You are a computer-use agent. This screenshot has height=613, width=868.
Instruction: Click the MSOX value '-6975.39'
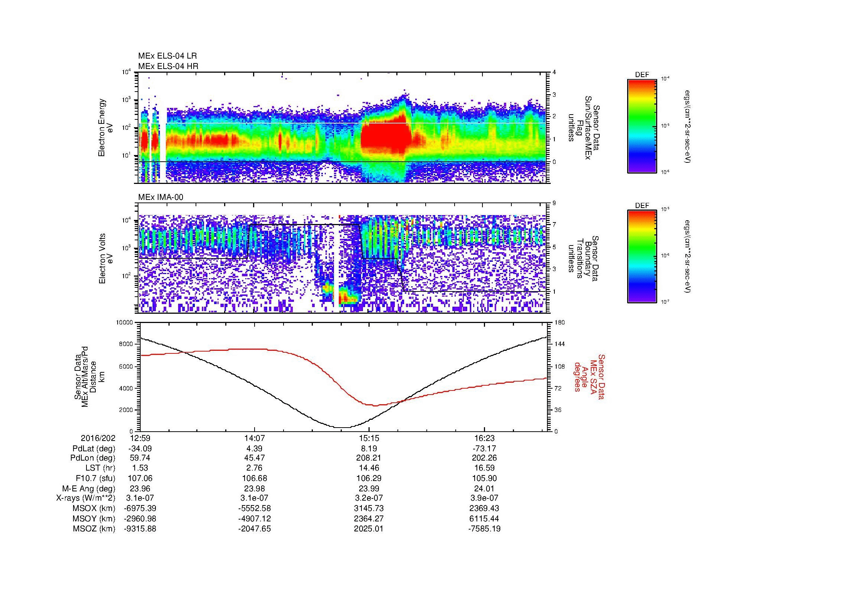pyautogui.click(x=140, y=508)
